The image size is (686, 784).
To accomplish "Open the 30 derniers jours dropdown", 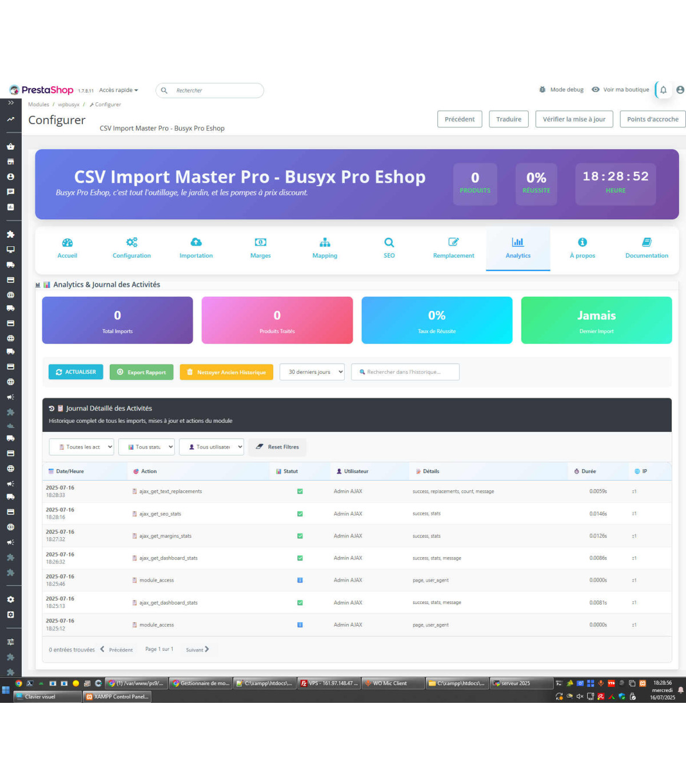I will (312, 372).
